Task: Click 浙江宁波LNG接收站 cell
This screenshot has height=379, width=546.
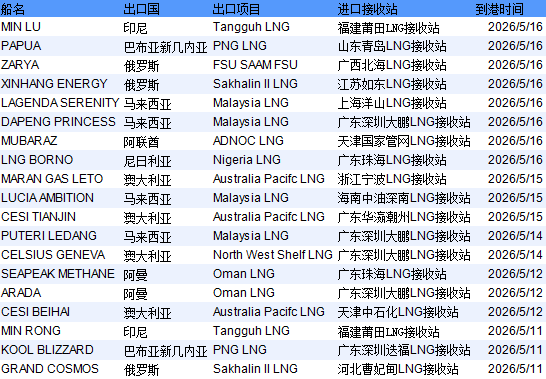Action: pos(392,179)
